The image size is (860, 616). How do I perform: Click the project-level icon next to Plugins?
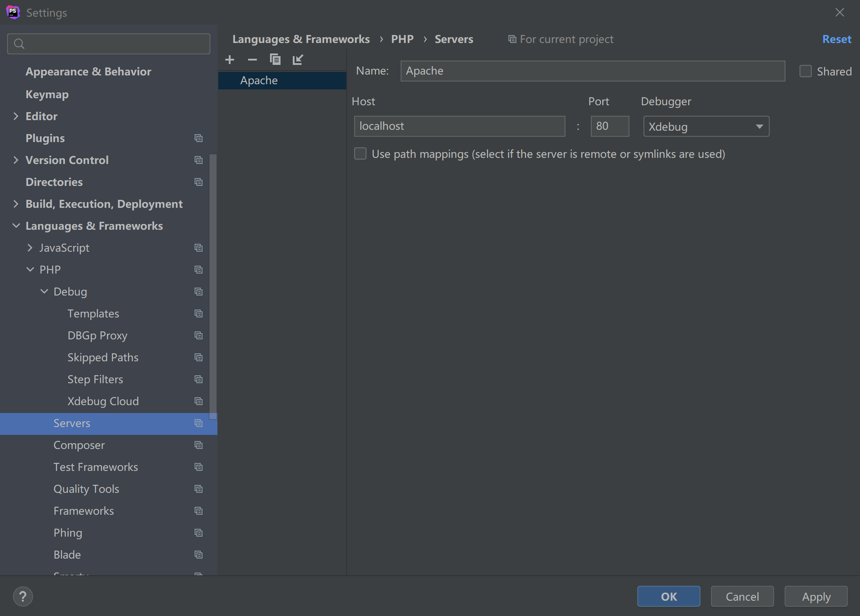coord(199,138)
